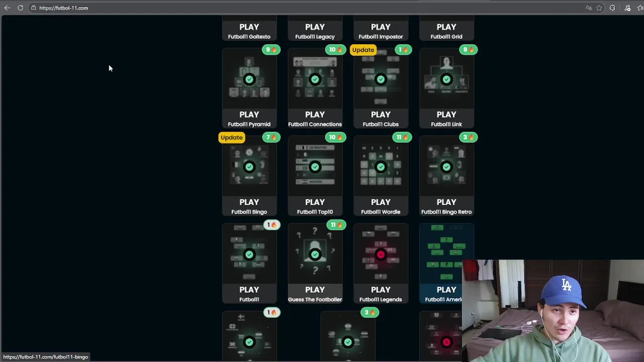Click green checkmark on Futbol11 Bingo Retro
This screenshot has height=362, width=644.
(x=446, y=167)
